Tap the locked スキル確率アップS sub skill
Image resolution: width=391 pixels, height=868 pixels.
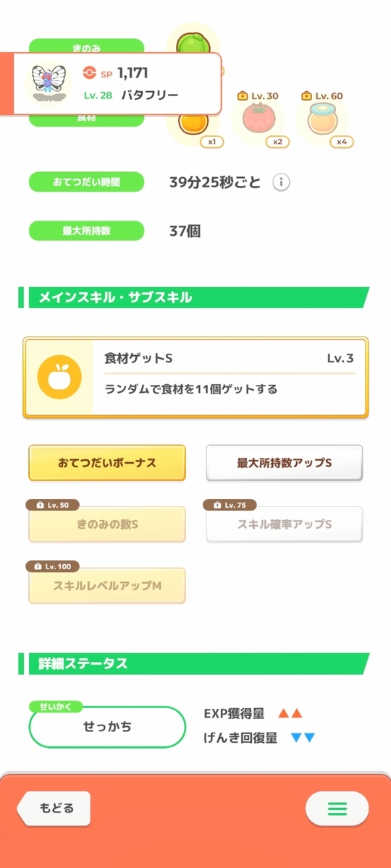(285, 524)
